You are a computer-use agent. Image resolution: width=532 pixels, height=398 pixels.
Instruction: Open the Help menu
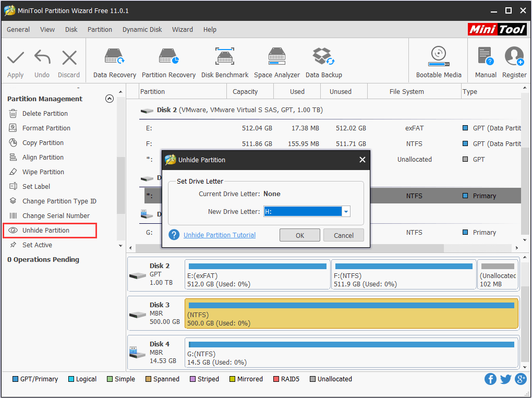pyautogui.click(x=210, y=30)
